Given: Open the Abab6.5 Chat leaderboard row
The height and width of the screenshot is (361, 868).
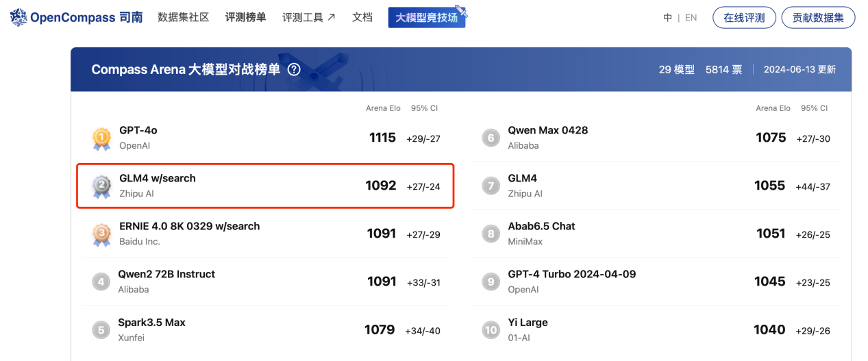Looking at the screenshot, I should point(656,234).
